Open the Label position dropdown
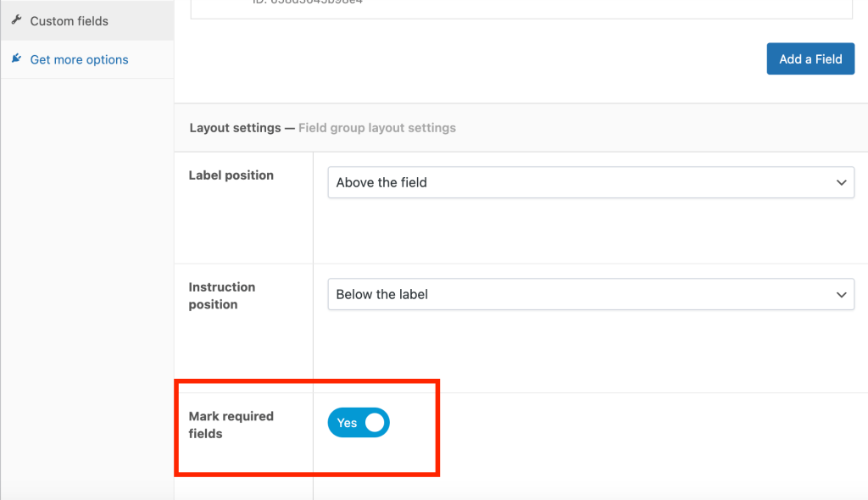This screenshot has width=868, height=500. click(591, 182)
